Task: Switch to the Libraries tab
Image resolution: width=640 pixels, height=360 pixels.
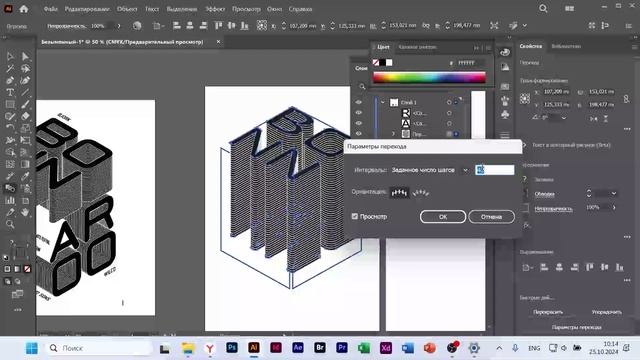Action: tap(566, 46)
